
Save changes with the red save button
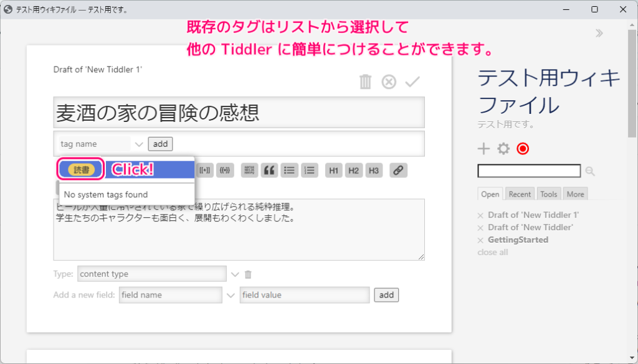522,148
